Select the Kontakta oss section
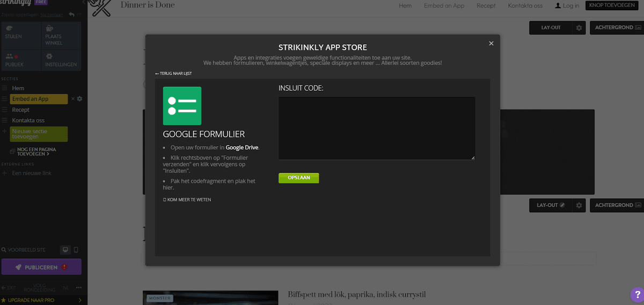Viewport: 644px width, 305px height. tap(28, 120)
